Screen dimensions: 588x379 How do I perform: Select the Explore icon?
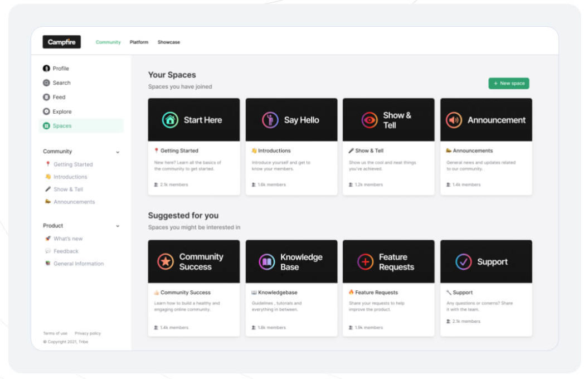46,111
